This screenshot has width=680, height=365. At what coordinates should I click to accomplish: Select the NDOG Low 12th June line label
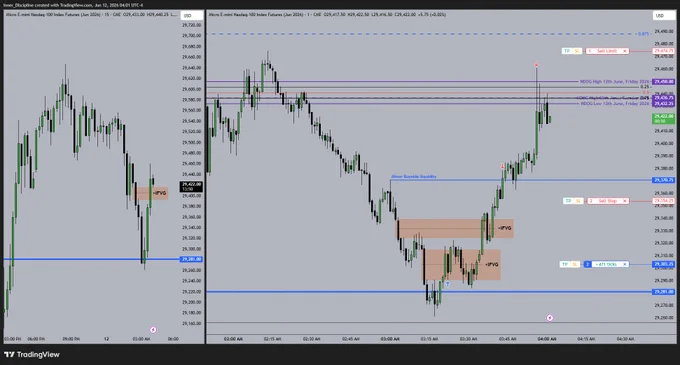point(615,104)
